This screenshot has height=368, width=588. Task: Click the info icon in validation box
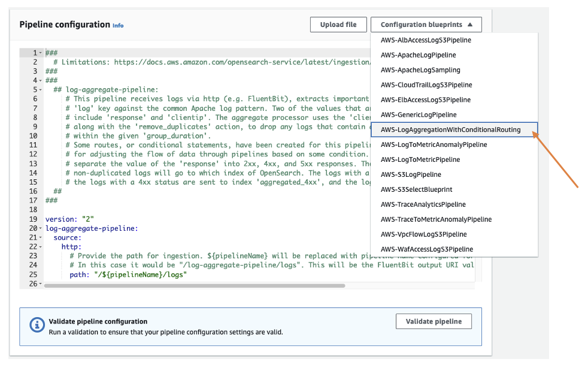37,325
